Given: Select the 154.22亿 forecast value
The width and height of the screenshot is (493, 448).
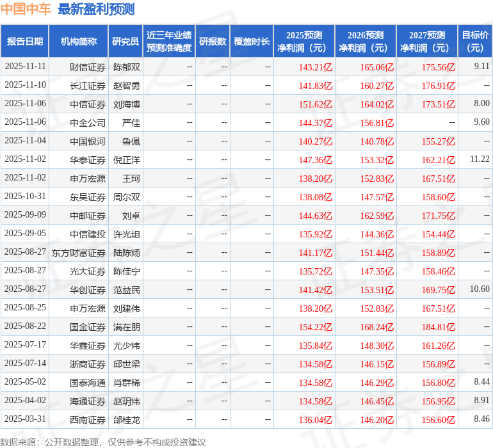Looking at the screenshot, I should pyautogui.click(x=316, y=327).
